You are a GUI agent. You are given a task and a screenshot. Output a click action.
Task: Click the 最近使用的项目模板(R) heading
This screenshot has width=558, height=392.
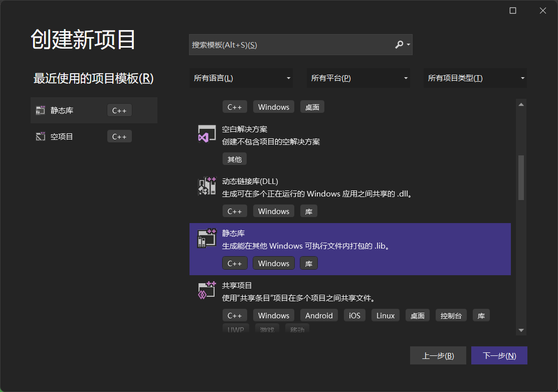[93, 78]
